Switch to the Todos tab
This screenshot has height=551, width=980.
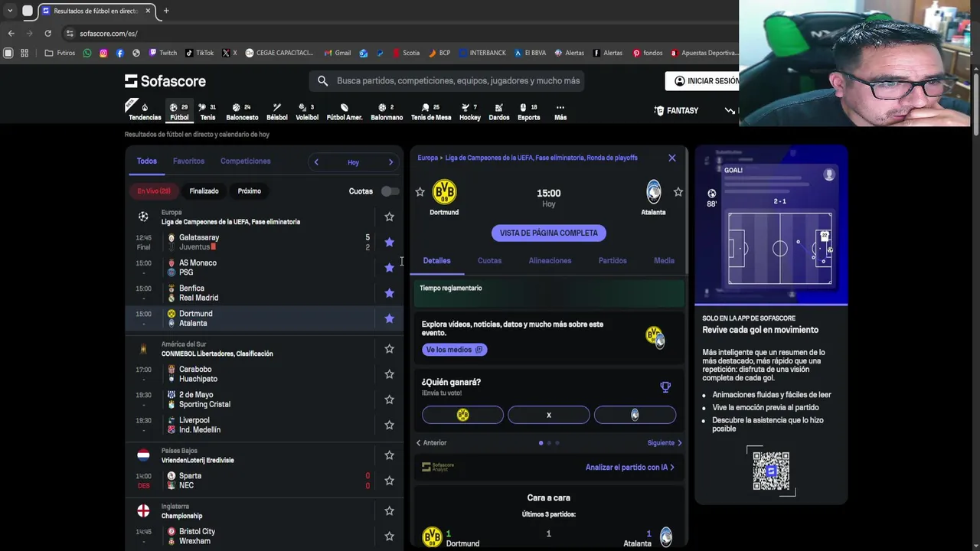(146, 161)
